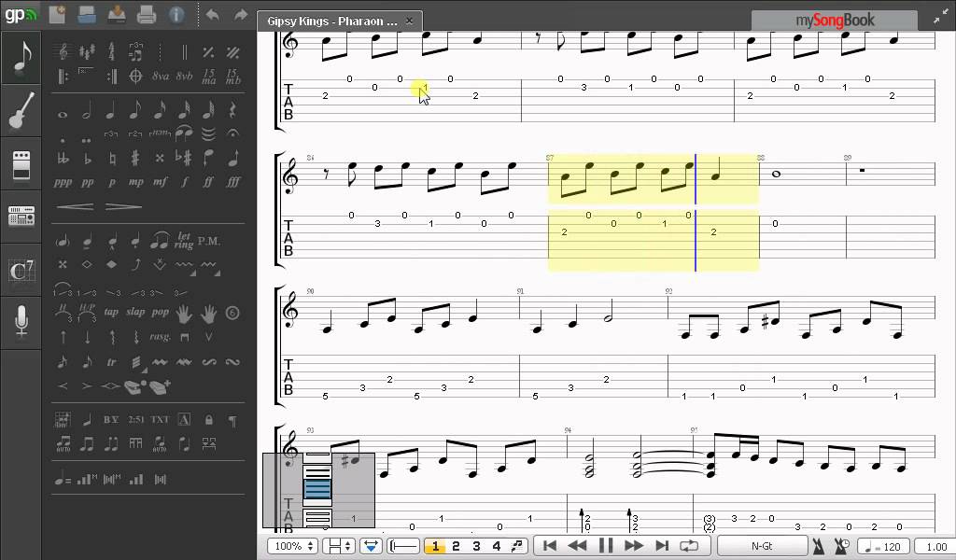Toggle the lock icon in palette
The image size is (956, 560).
(208, 420)
